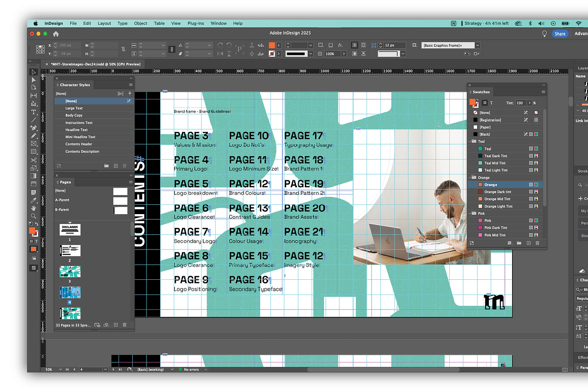
Task: Open Tint value dropdown arrow
Action: (529, 103)
